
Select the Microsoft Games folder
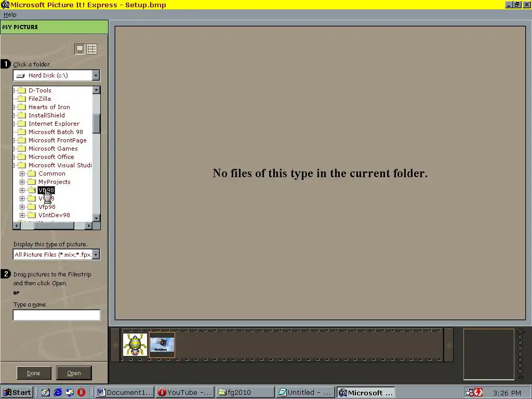coord(53,149)
